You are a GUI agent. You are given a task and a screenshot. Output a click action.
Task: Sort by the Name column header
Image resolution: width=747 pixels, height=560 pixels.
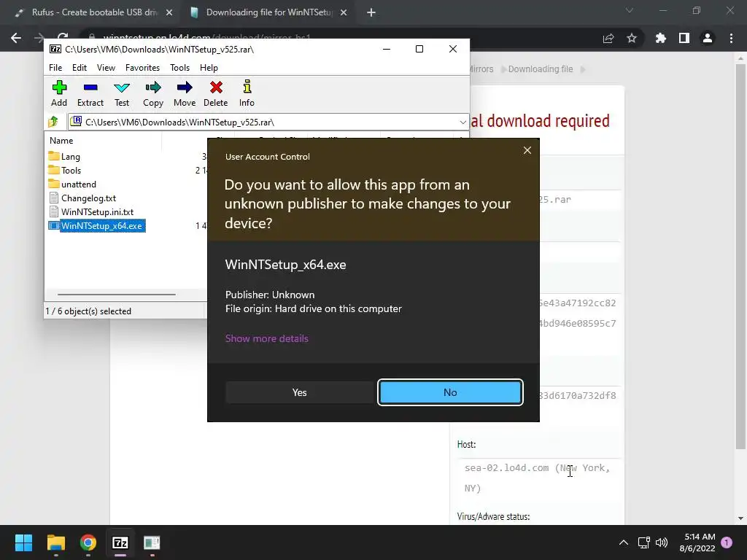(61, 141)
